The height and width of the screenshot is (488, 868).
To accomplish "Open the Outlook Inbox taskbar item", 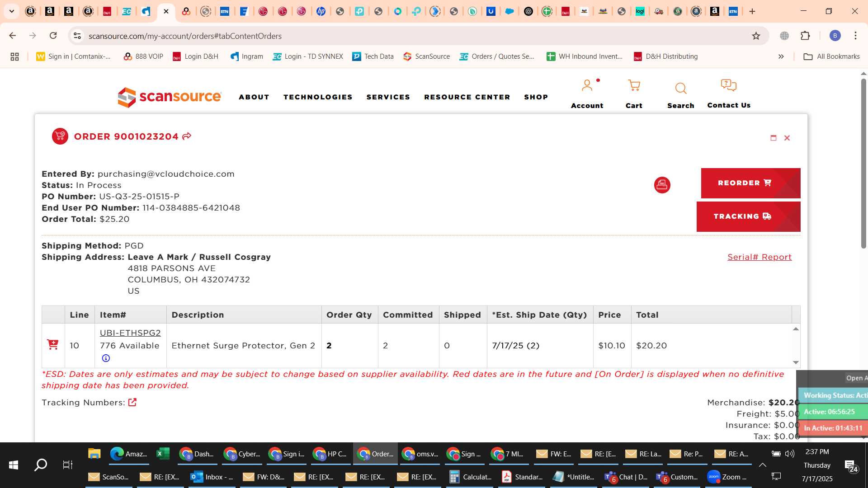I will 212,477.
